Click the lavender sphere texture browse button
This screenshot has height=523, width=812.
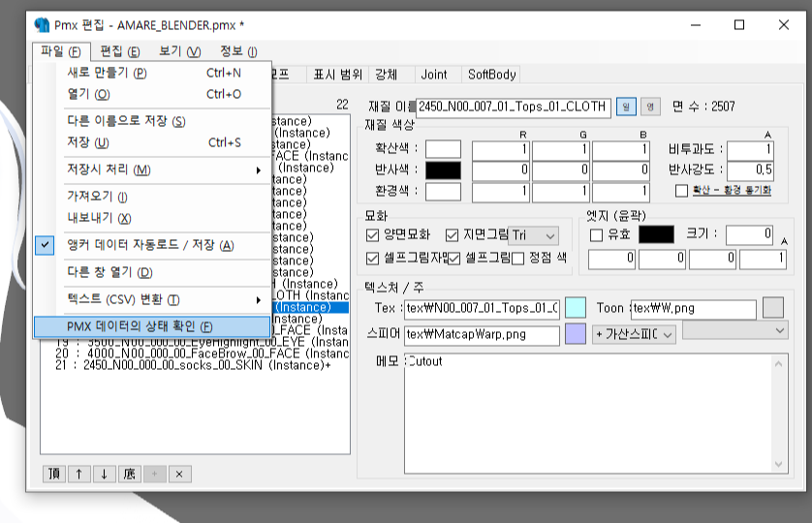pos(575,334)
